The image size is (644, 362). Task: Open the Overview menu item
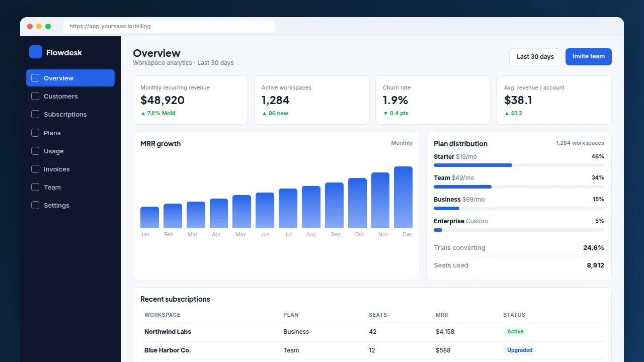[70, 78]
